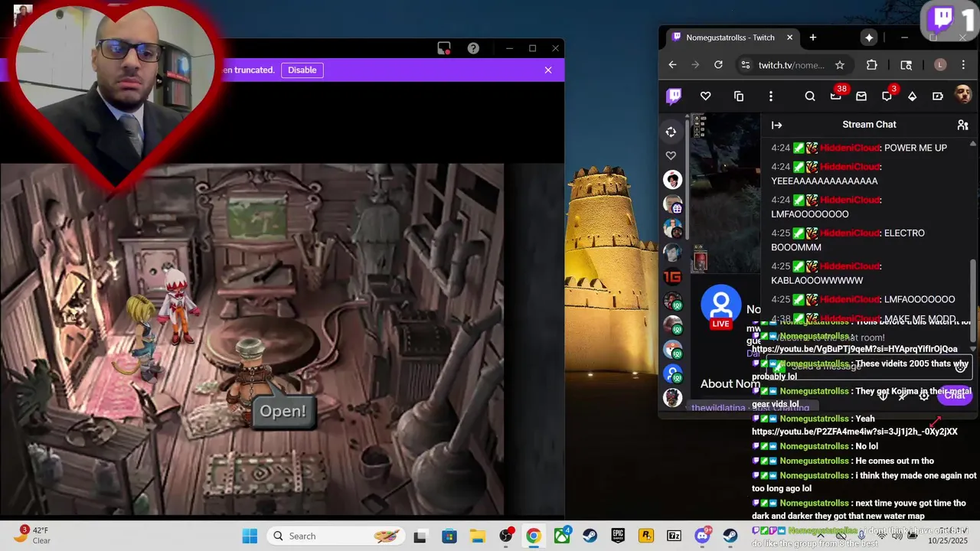Collapse the Stream Chat panel

click(777, 125)
